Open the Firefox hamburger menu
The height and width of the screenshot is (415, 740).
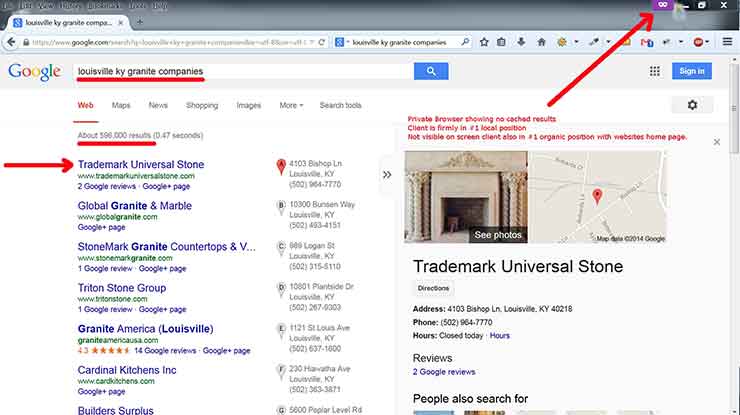coord(727,42)
